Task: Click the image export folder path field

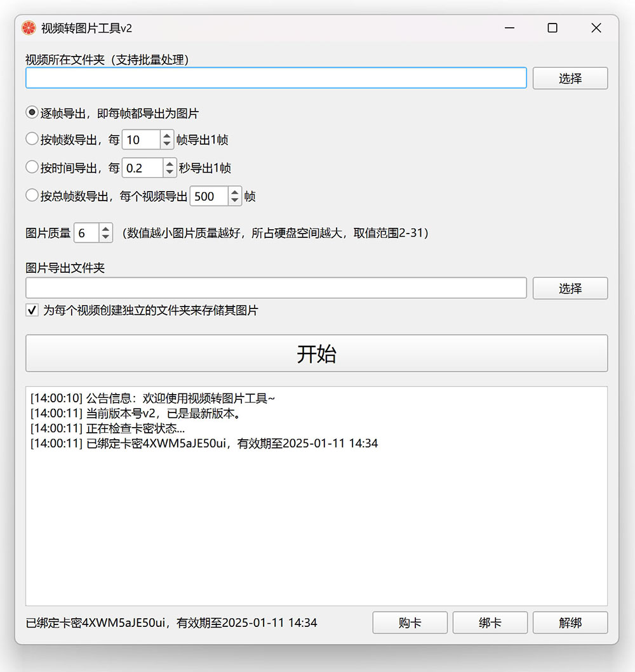Action: click(276, 288)
